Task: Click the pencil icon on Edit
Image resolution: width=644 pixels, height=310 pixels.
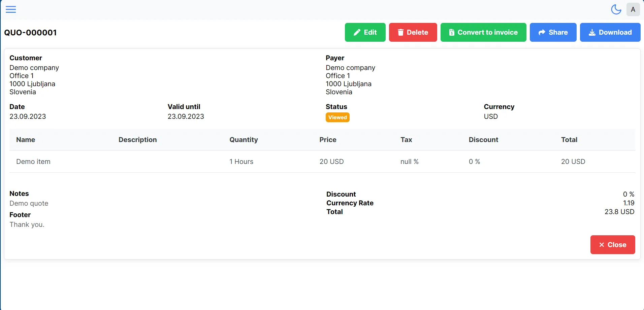Action: point(357,32)
